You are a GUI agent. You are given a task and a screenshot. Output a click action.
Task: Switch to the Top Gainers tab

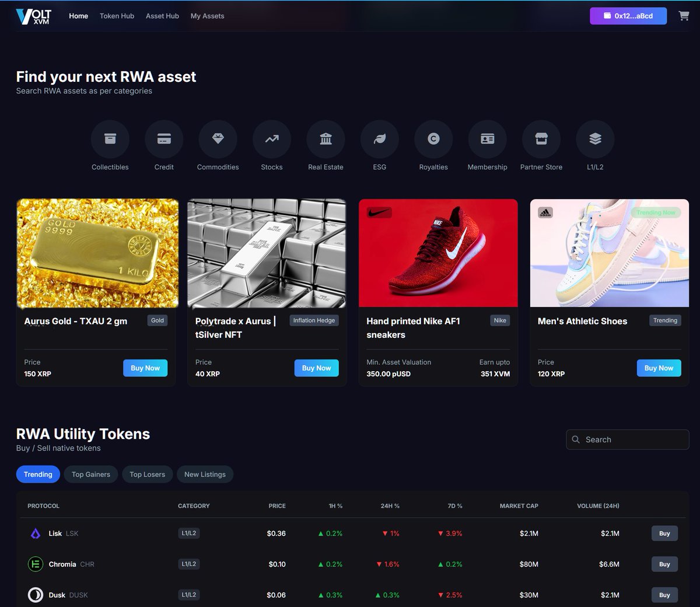[x=91, y=475]
